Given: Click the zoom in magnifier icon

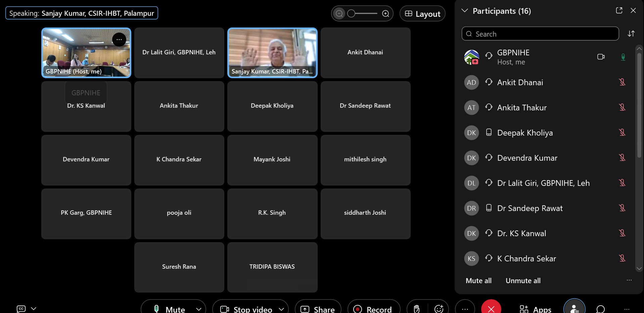Looking at the screenshot, I should [385, 14].
